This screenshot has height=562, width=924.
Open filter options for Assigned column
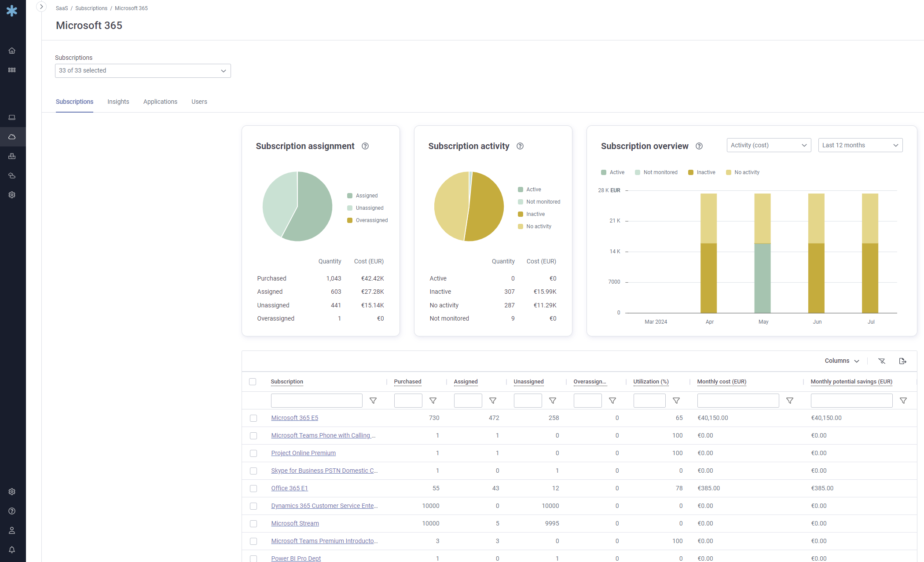pyautogui.click(x=493, y=401)
